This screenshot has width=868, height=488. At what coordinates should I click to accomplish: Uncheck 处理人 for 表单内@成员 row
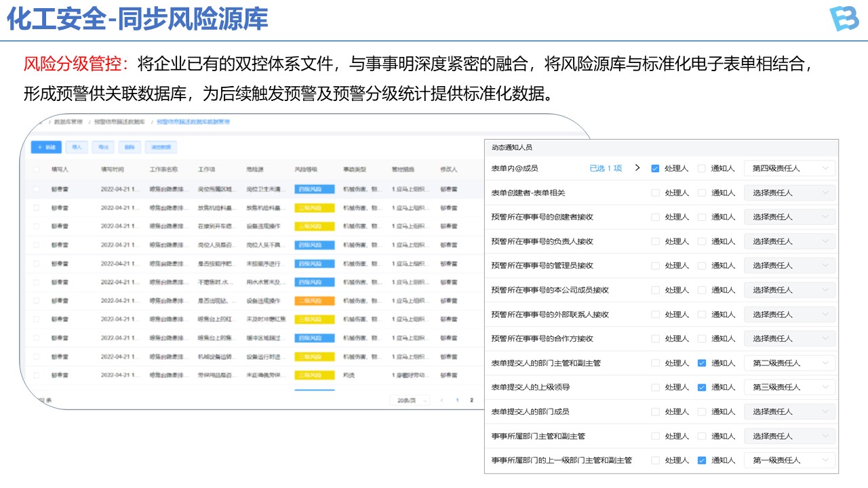(655, 169)
